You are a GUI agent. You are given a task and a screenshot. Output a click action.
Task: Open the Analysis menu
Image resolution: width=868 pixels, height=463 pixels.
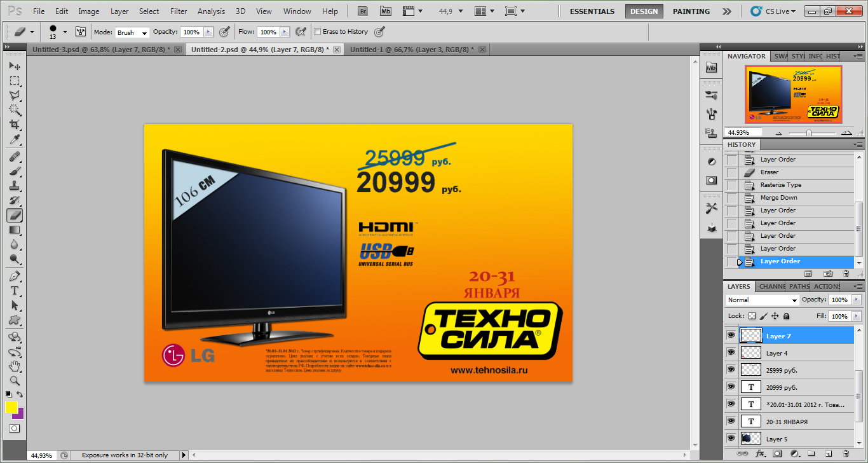pyautogui.click(x=211, y=11)
